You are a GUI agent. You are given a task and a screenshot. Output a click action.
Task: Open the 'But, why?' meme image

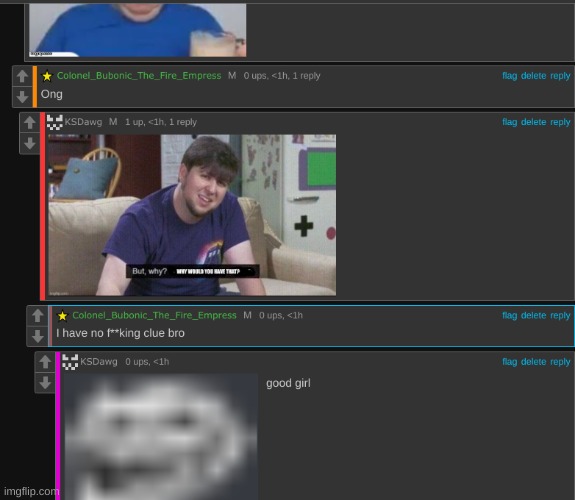[x=192, y=215]
